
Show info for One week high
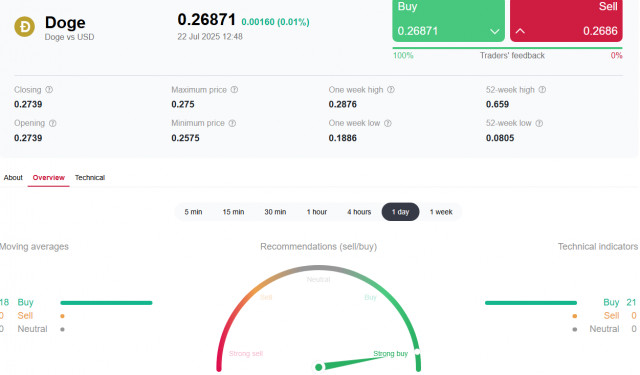coord(391,90)
